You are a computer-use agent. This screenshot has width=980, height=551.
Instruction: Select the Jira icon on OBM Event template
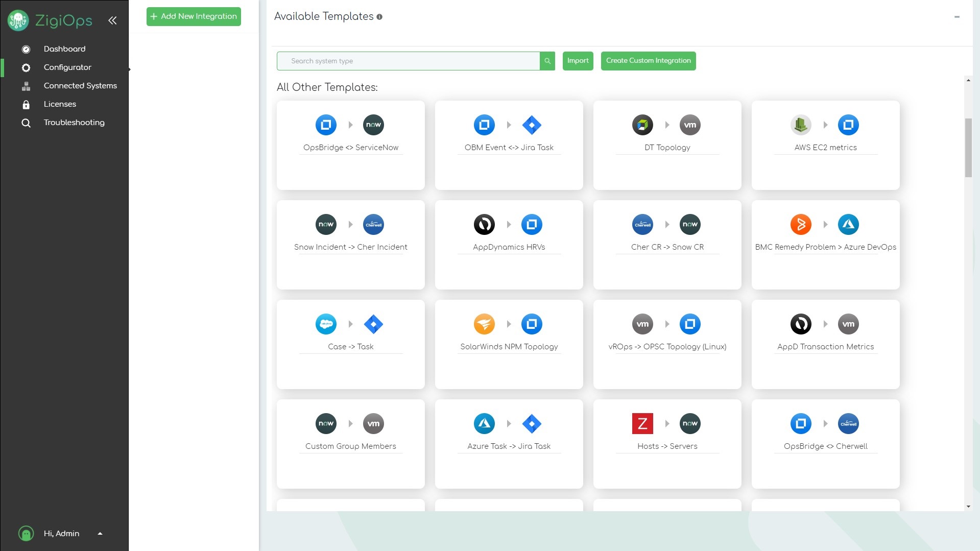pyautogui.click(x=532, y=125)
